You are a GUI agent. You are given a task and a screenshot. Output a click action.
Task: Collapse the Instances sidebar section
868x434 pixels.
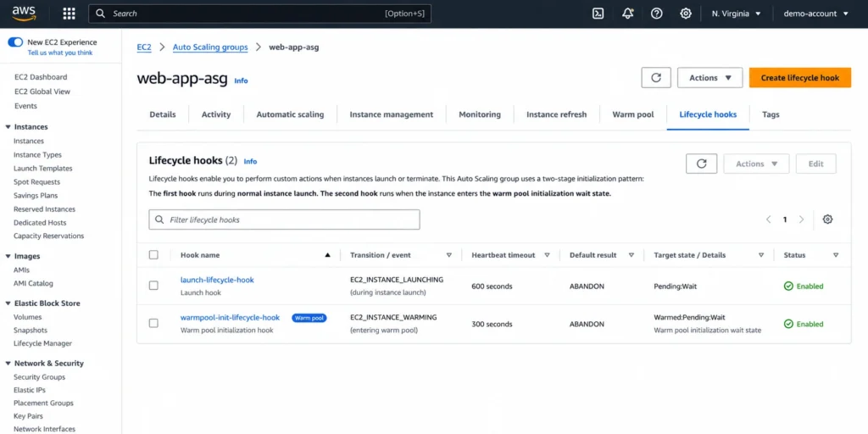[8, 127]
